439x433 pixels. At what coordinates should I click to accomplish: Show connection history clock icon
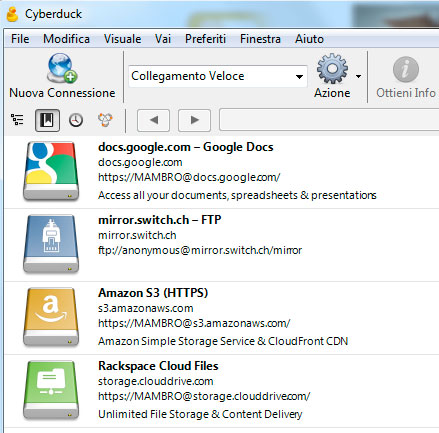(x=76, y=120)
